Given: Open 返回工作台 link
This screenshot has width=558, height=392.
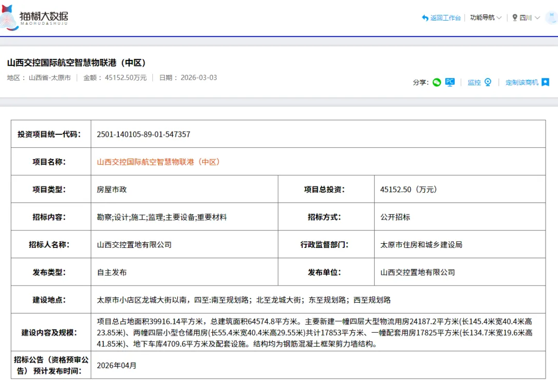Looking at the screenshot, I should pyautogui.click(x=445, y=18).
